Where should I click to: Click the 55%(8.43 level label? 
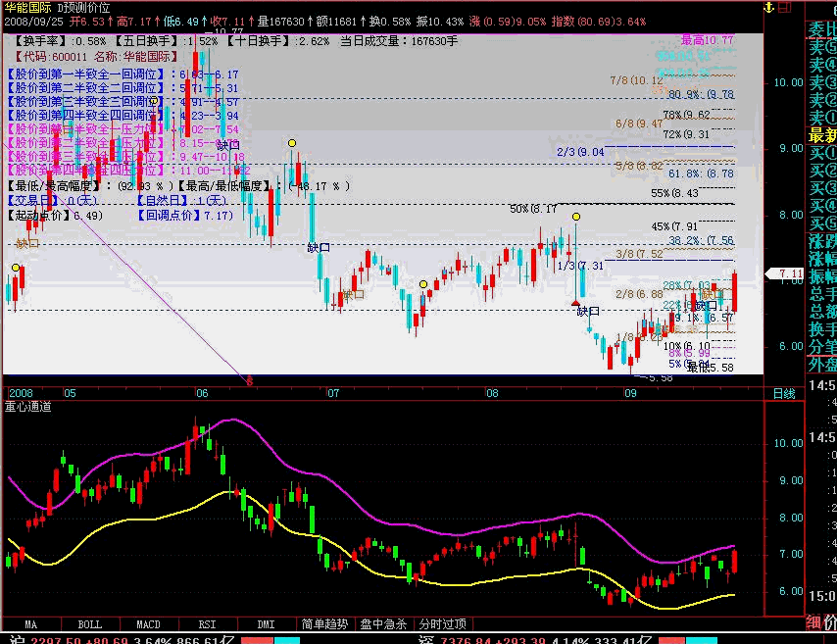pos(674,193)
